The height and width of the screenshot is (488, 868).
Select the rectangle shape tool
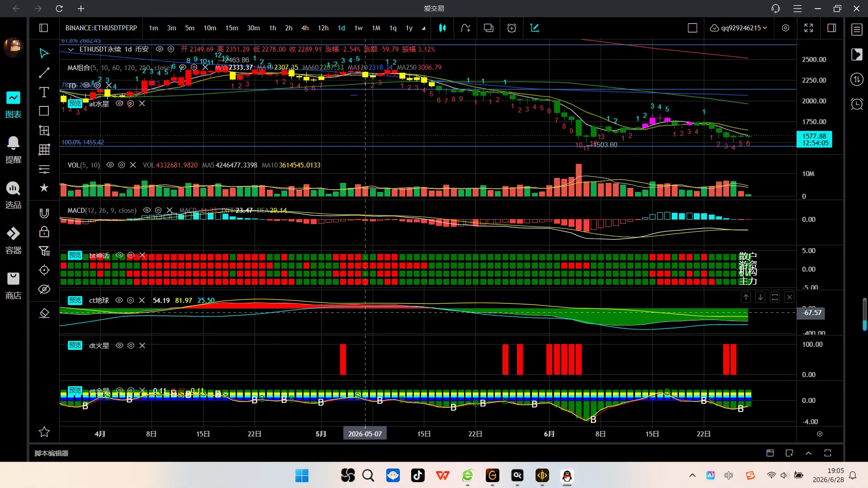(44, 111)
